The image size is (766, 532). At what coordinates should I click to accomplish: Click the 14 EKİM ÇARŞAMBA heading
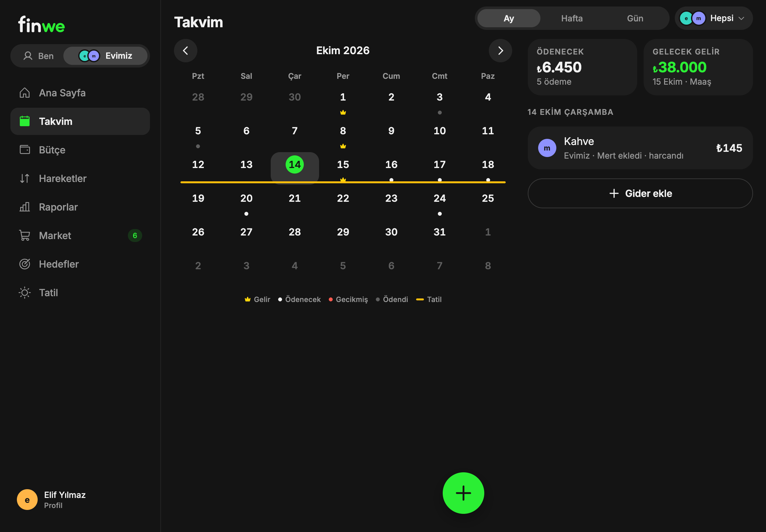pos(570,112)
